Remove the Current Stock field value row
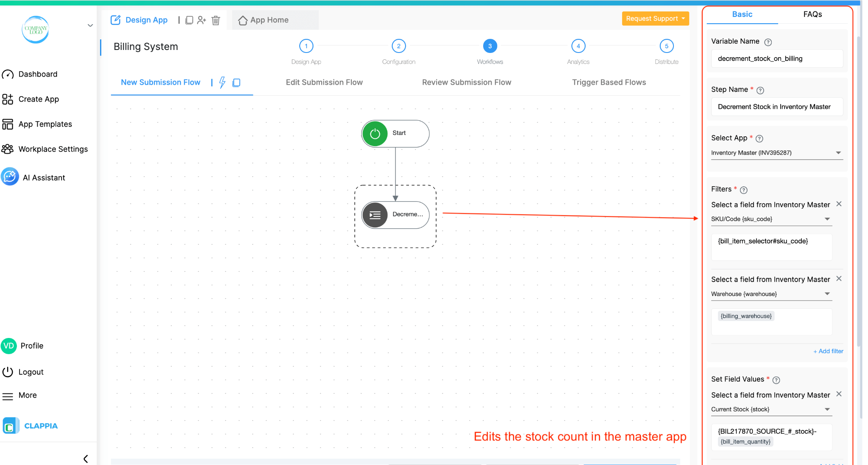 click(x=839, y=394)
